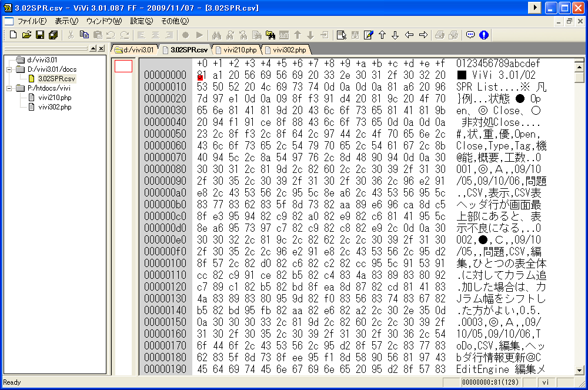The height and width of the screenshot is (390, 588).
Task: Open the その他(O) menu
Action: click(x=175, y=21)
